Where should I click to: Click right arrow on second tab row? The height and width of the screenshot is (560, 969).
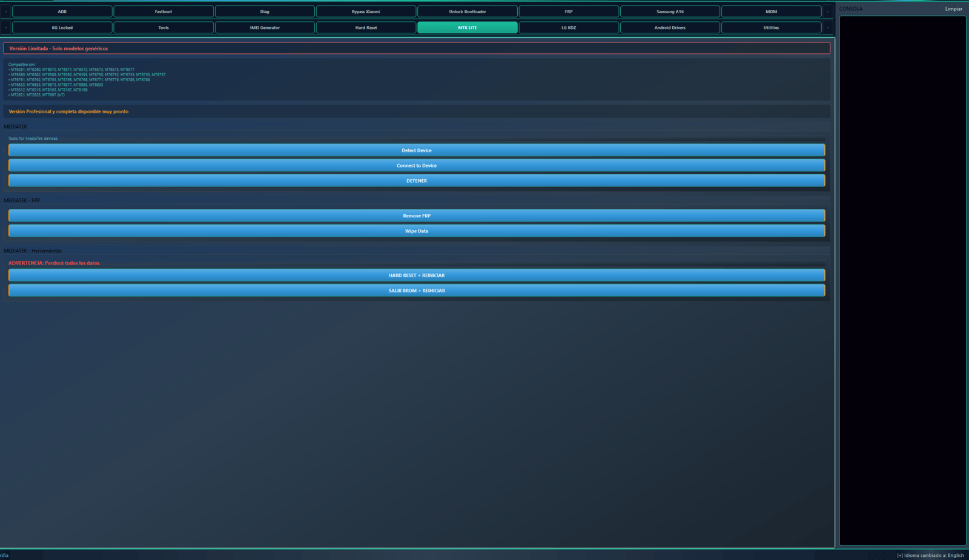coord(827,28)
